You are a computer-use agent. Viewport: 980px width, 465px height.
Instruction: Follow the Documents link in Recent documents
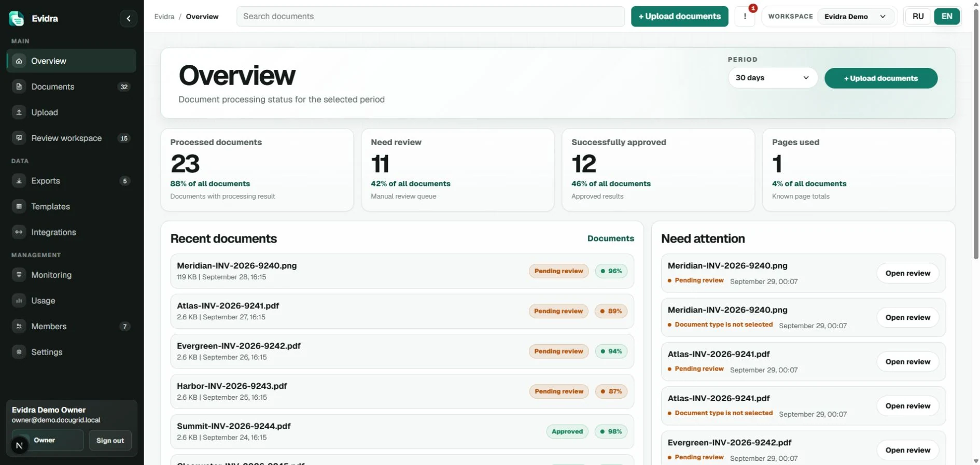pyautogui.click(x=610, y=238)
